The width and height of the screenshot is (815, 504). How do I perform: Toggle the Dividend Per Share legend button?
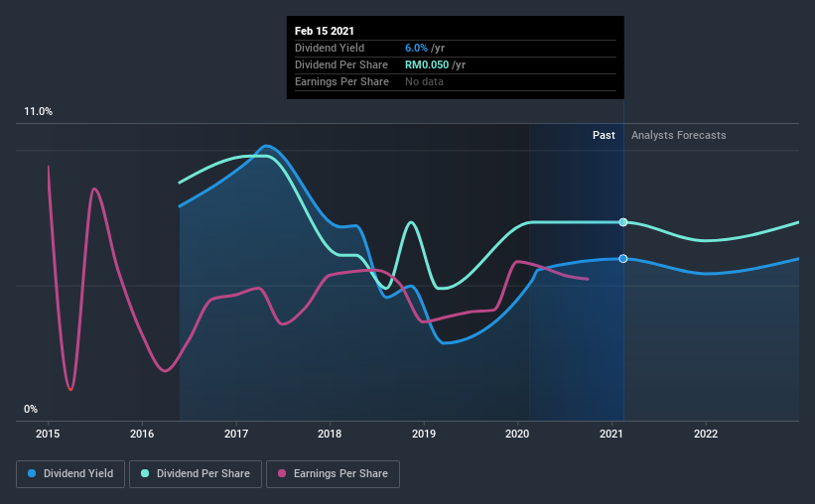pyautogui.click(x=196, y=474)
